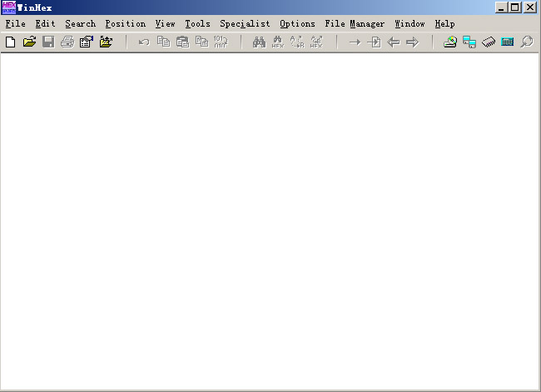Viewport: 541px width, 392px height.
Task: Open the Position menu
Action: (126, 24)
